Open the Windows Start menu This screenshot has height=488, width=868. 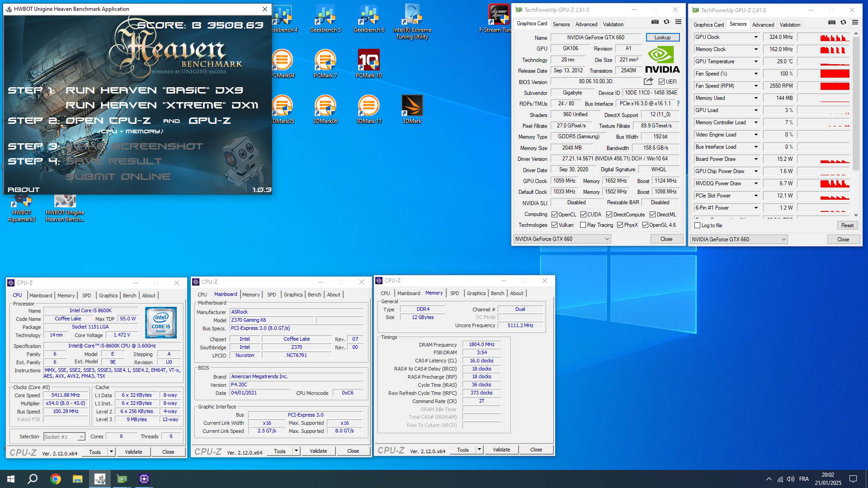11,479
